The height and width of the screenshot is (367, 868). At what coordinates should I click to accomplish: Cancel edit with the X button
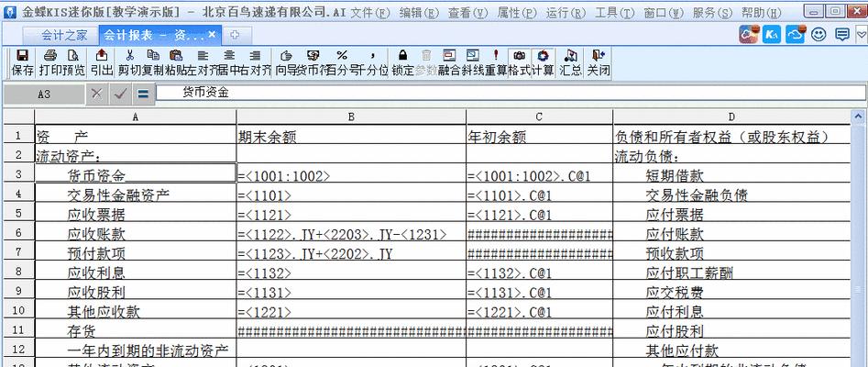point(97,94)
